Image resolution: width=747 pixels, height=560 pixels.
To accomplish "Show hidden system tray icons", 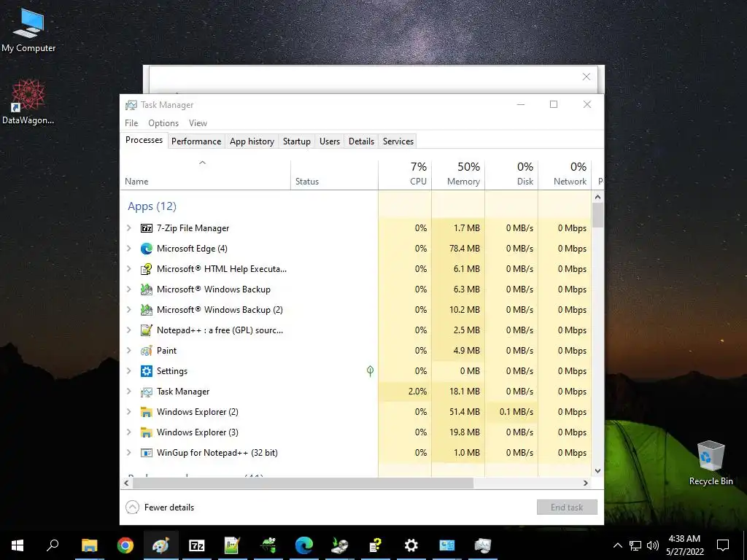I will point(617,545).
